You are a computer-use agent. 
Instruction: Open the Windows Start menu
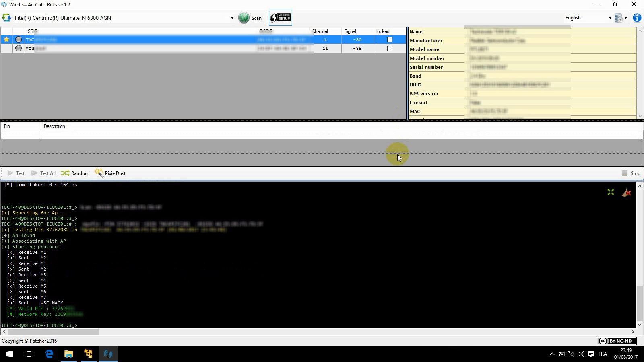pos(10,354)
